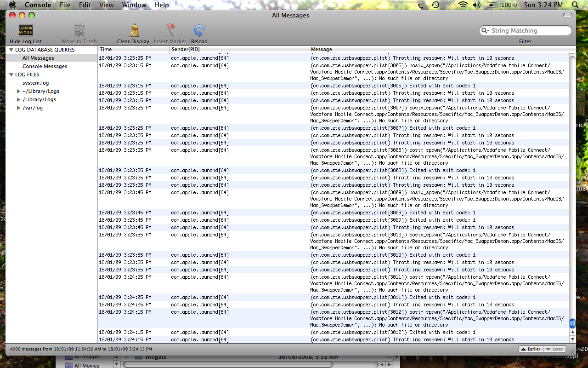Select the plist[3011] posix_spawn message row
The height and width of the screenshot is (368, 588).
tap(333, 283)
